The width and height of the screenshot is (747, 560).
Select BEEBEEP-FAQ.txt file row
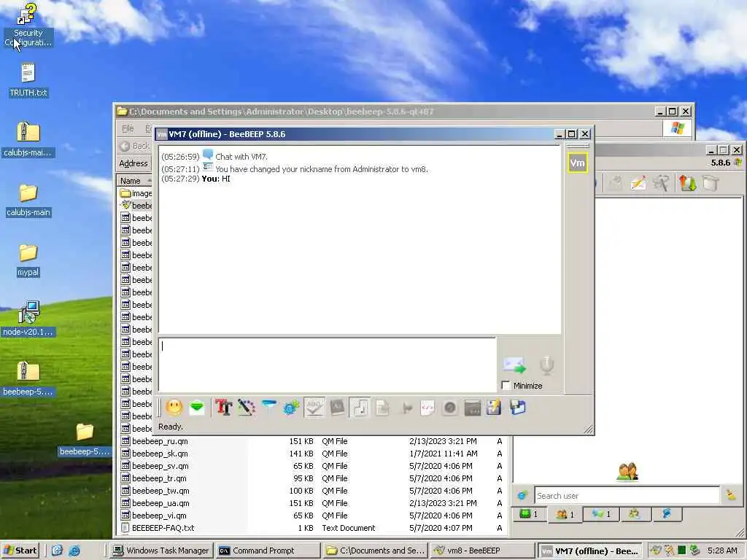pos(312,528)
